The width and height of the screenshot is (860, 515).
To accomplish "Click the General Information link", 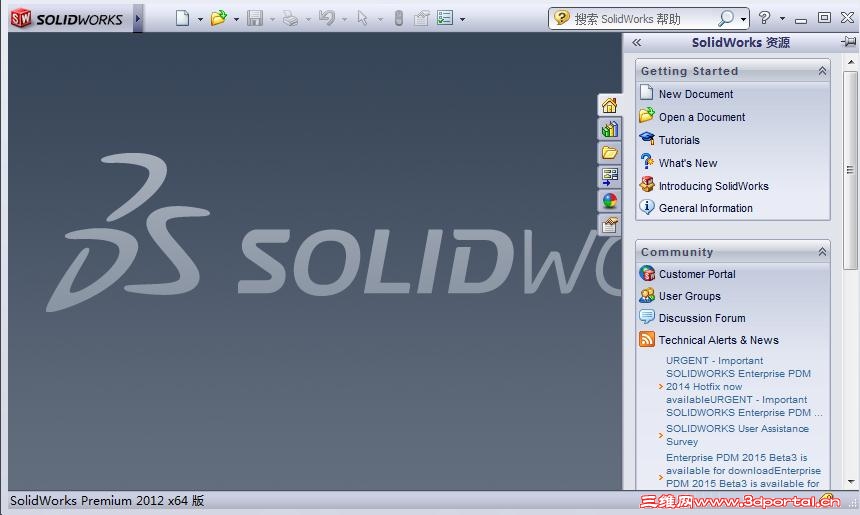I will tap(705, 208).
